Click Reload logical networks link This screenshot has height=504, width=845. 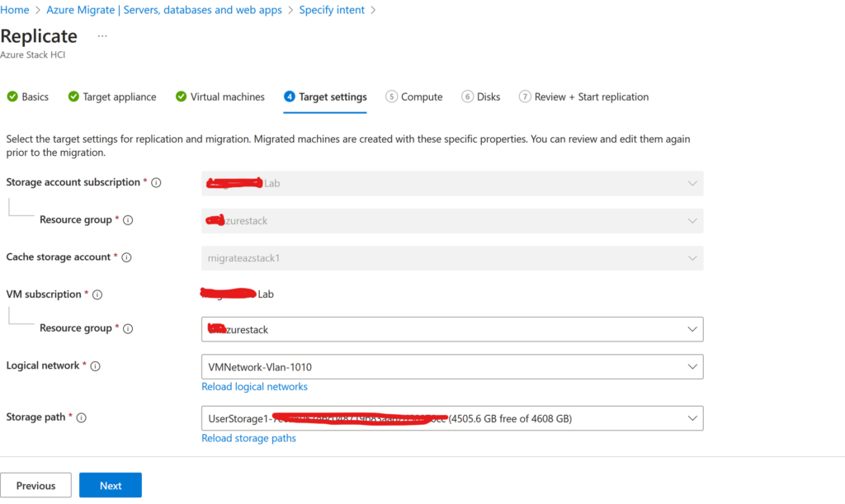click(254, 387)
